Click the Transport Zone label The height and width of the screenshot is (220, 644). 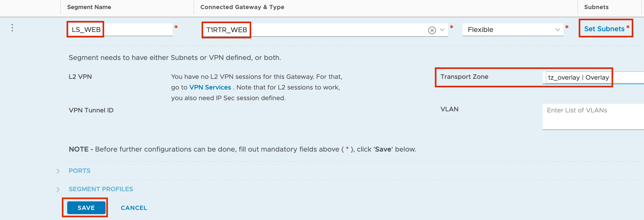point(464,77)
